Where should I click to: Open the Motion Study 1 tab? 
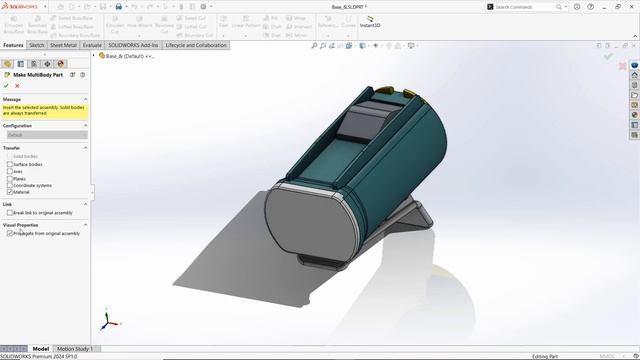(75, 349)
